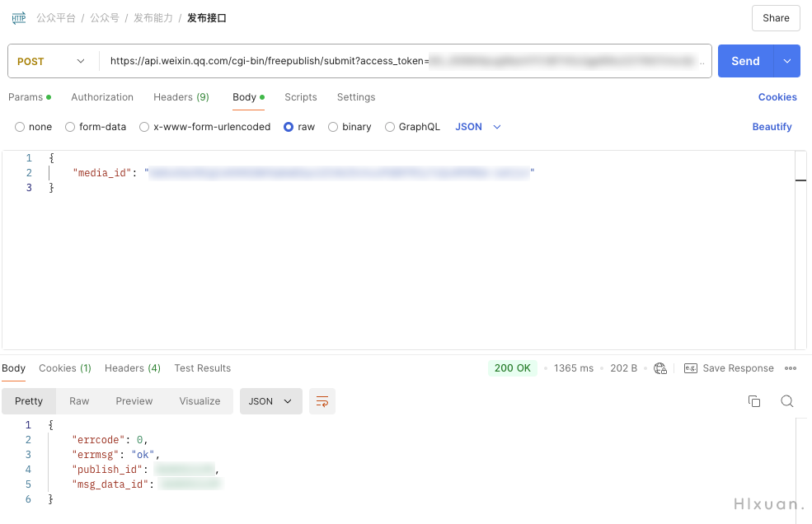The width and height of the screenshot is (812, 524).
Task: Click the 1365 ms response time
Action: click(573, 368)
